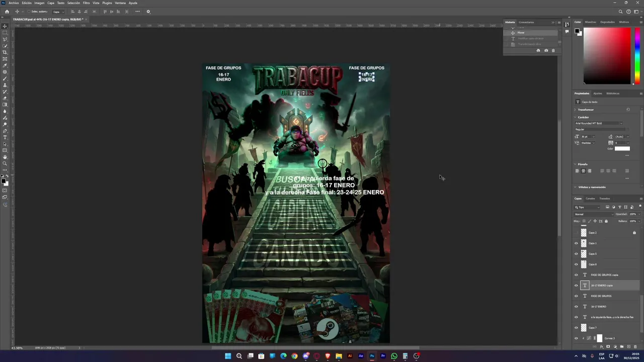644x362 pixels.
Task: Select the Pen tool
Action: (5, 131)
